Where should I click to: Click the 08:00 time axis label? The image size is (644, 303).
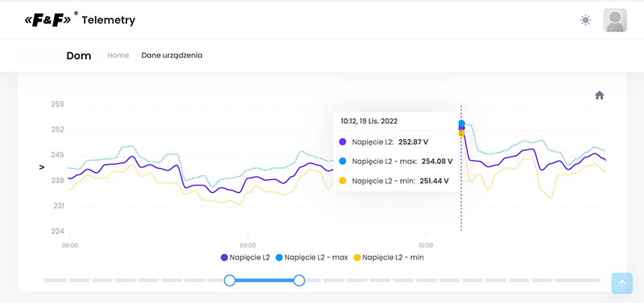pyautogui.click(x=70, y=246)
